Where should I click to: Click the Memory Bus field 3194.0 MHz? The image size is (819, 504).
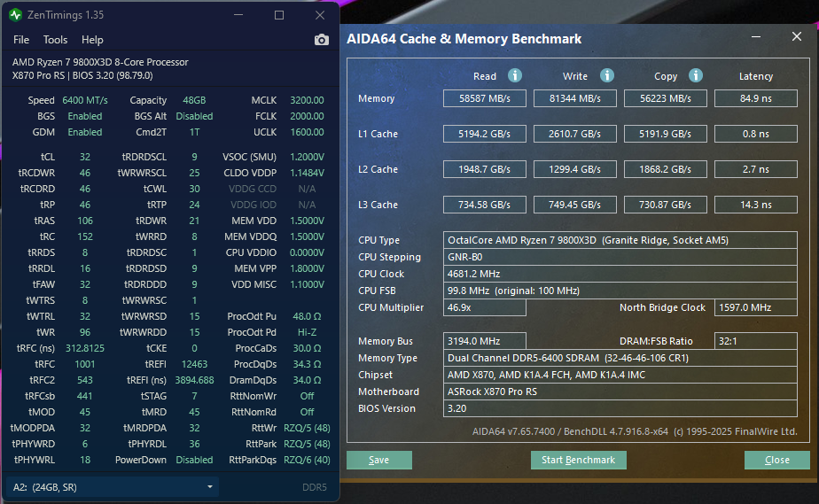coord(485,341)
